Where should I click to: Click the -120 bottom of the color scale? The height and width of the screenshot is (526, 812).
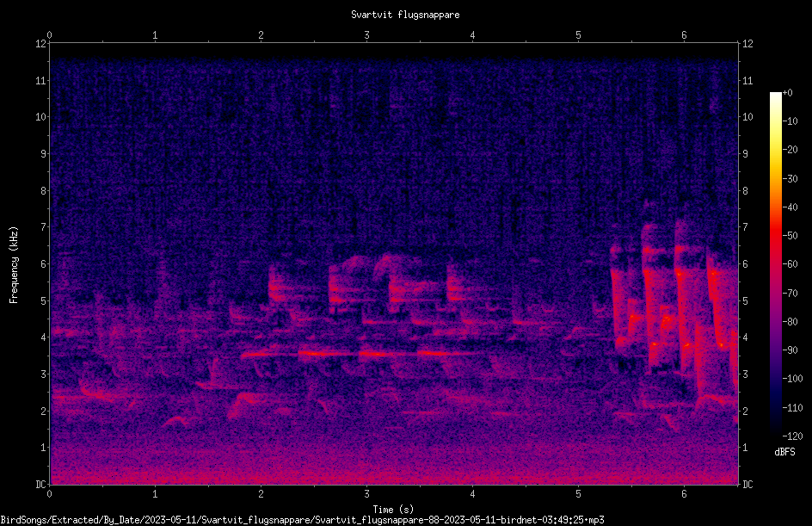click(x=792, y=436)
